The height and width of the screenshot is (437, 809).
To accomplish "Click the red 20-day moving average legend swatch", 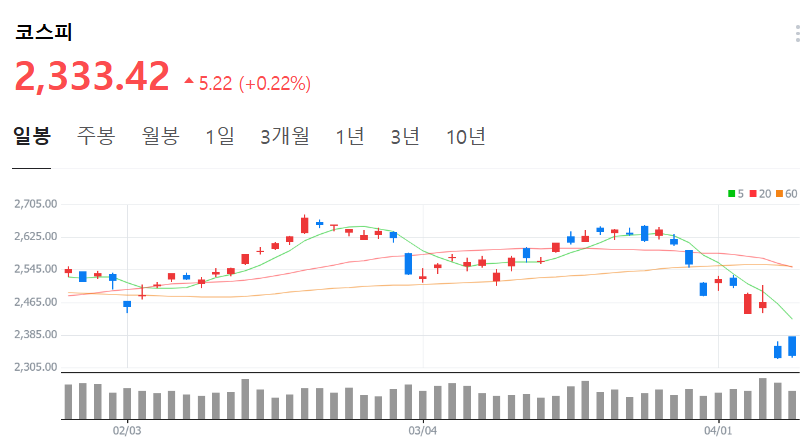I will (753, 194).
